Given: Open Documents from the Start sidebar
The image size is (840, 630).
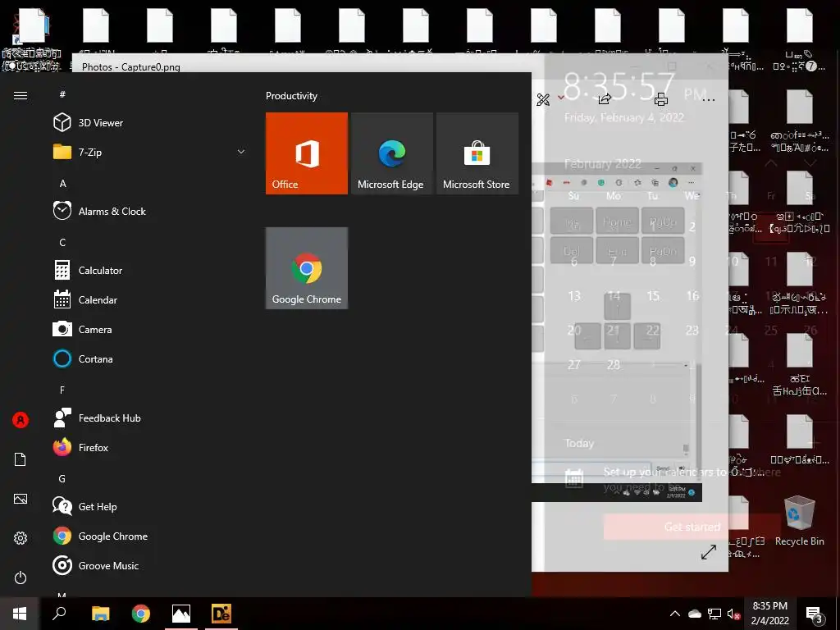Looking at the screenshot, I should pyautogui.click(x=21, y=459).
